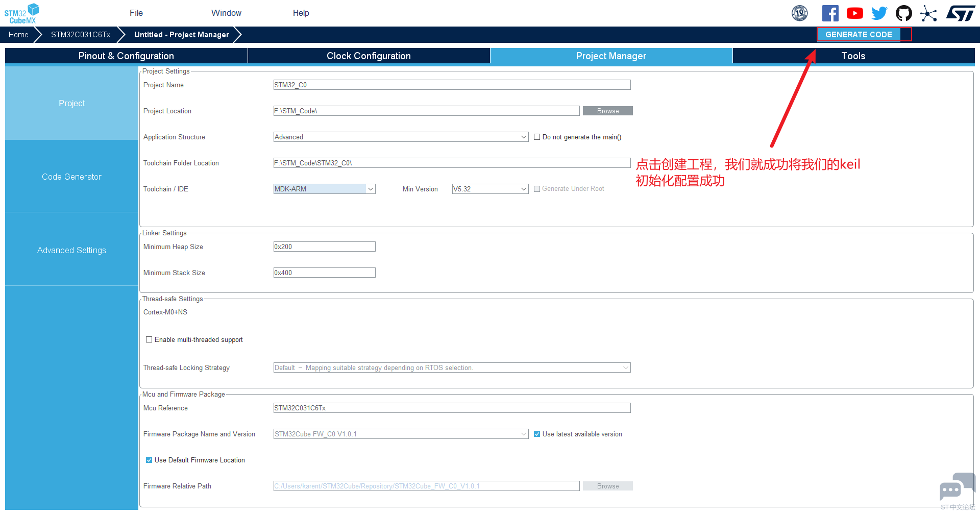Open the Application Structure dropdown
This screenshot has width=980, height=515.
click(x=401, y=137)
